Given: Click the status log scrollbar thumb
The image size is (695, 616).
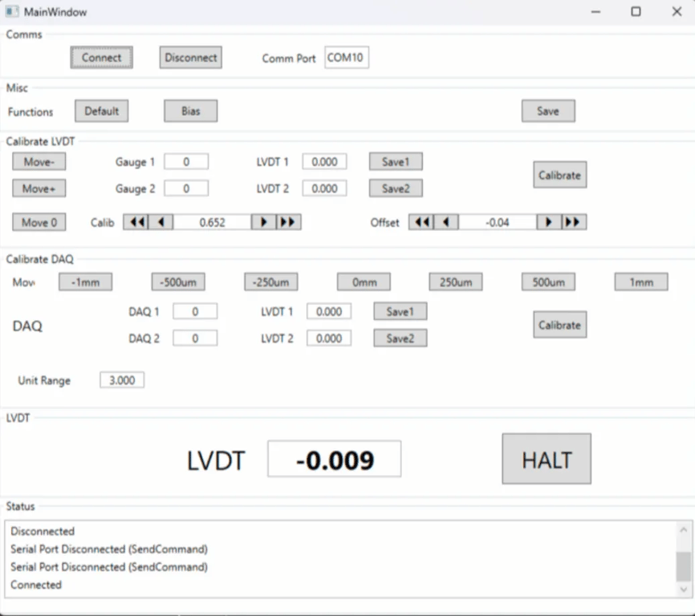Looking at the screenshot, I should click(x=684, y=566).
